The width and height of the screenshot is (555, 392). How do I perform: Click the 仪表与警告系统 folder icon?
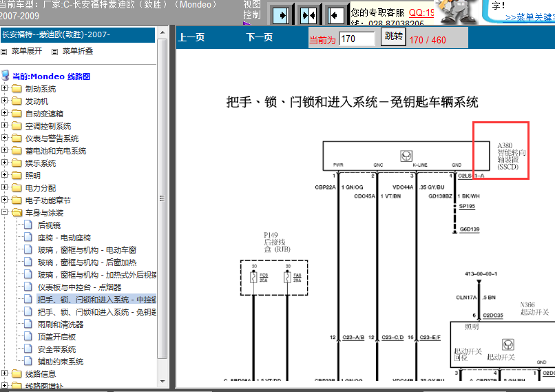point(17,138)
